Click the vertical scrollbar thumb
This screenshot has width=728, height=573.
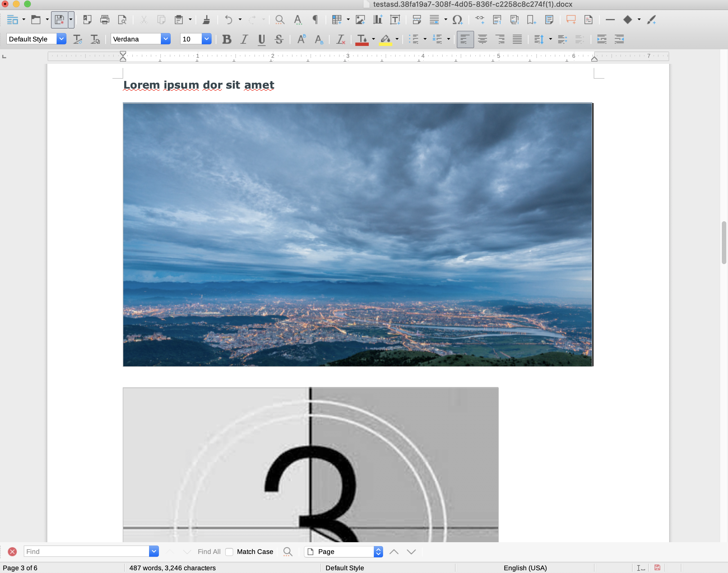[x=724, y=243]
